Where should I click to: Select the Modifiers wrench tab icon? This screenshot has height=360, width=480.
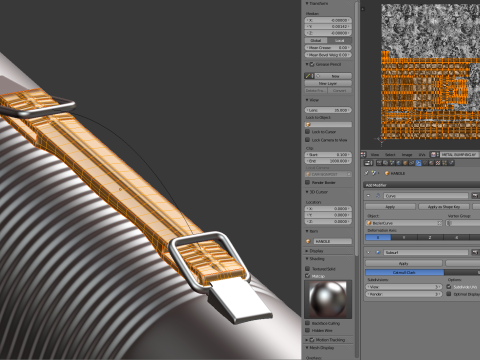click(418, 163)
